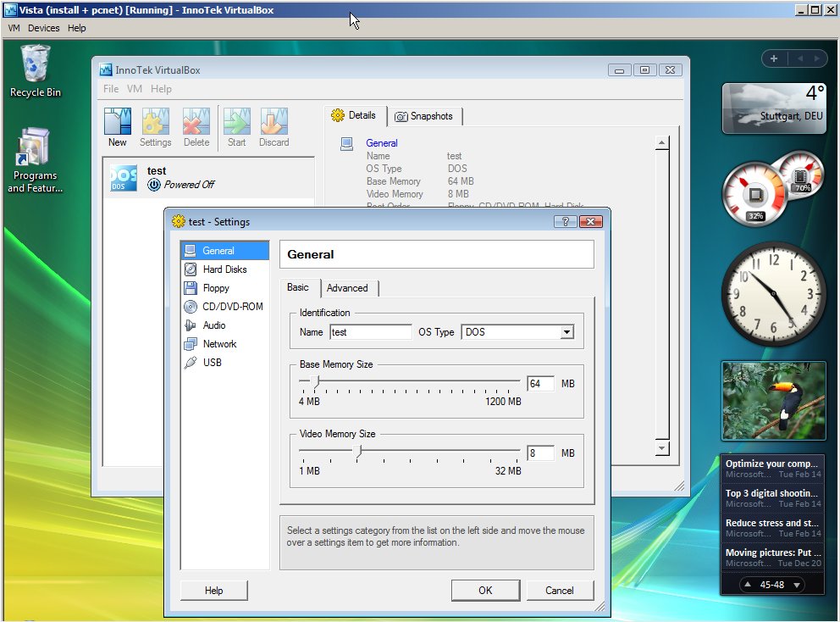
Task: Open 'Top 3 digital shootin...' feed headline
Action: 772,498
